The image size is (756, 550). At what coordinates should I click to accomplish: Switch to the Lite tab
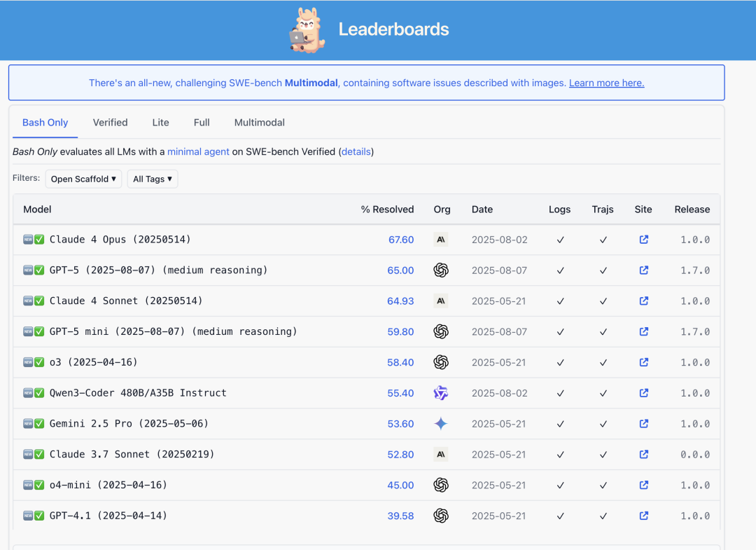pos(160,123)
